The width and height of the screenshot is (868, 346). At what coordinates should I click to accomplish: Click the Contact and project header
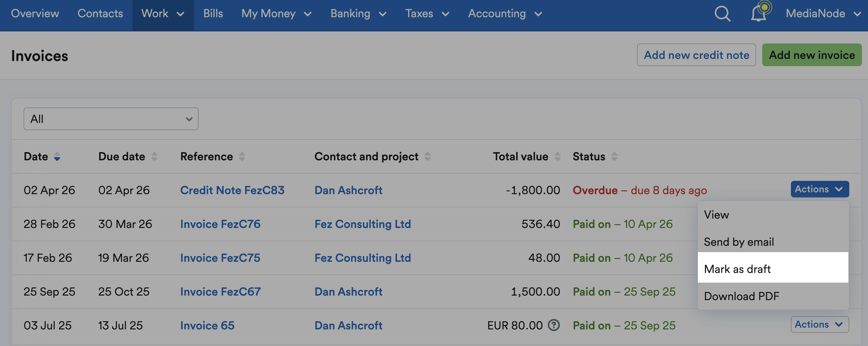point(366,156)
